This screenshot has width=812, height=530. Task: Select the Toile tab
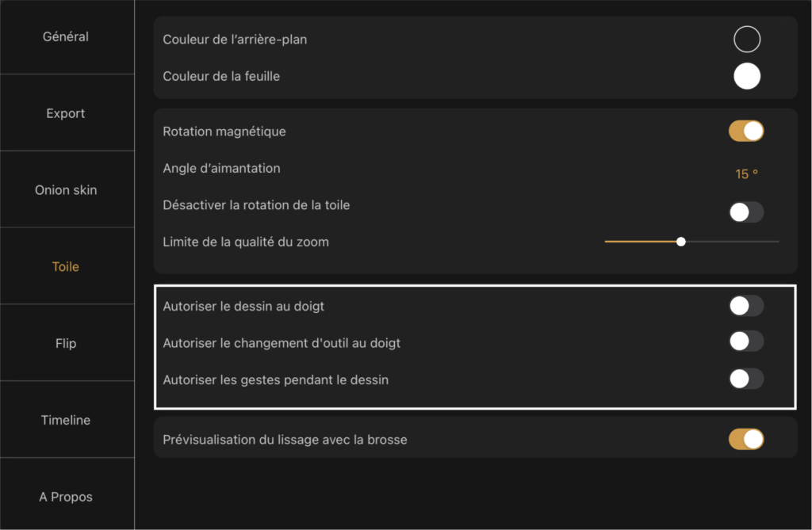[x=66, y=266]
